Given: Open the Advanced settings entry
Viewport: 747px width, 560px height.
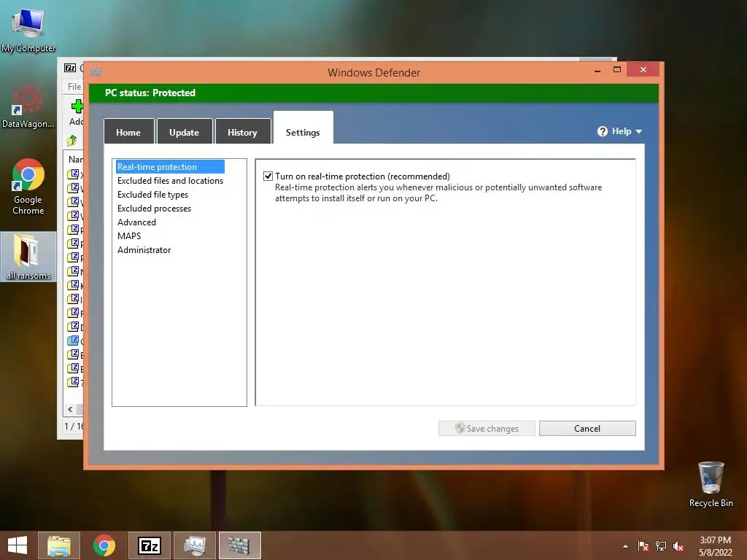Looking at the screenshot, I should coord(136,222).
